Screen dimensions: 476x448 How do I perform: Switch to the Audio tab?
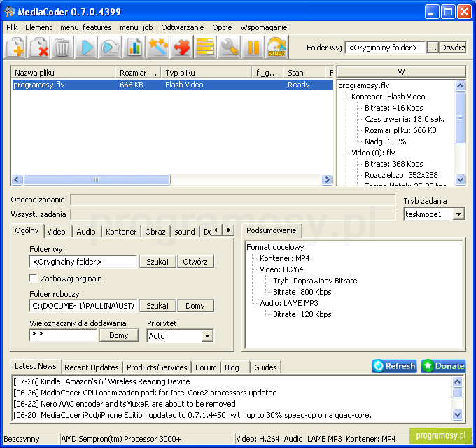86,232
